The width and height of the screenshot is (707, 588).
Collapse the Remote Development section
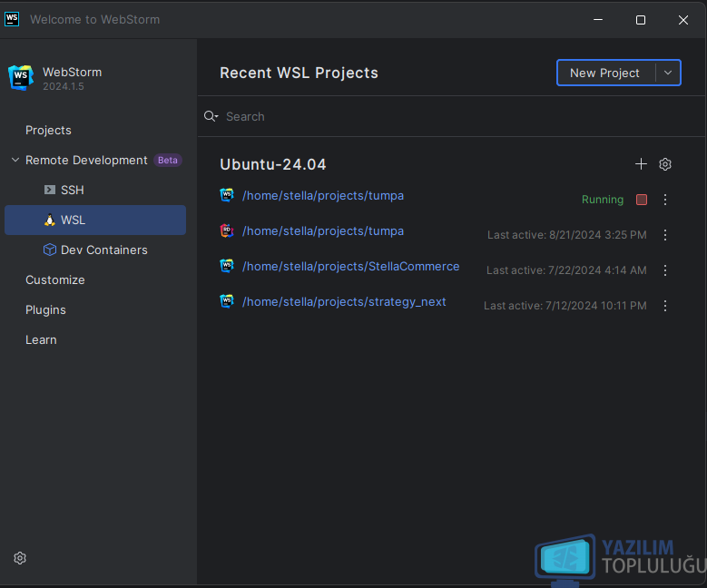point(15,160)
